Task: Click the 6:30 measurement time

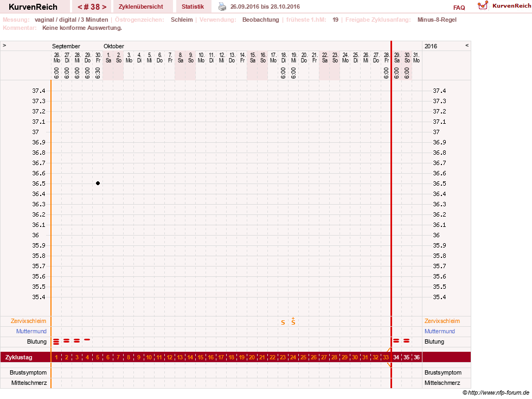Action: click(x=98, y=73)
